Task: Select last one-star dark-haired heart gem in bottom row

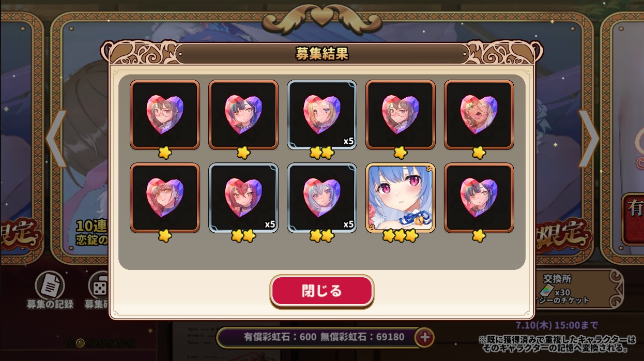Action: pyautogui.click(x=479, y=198)
